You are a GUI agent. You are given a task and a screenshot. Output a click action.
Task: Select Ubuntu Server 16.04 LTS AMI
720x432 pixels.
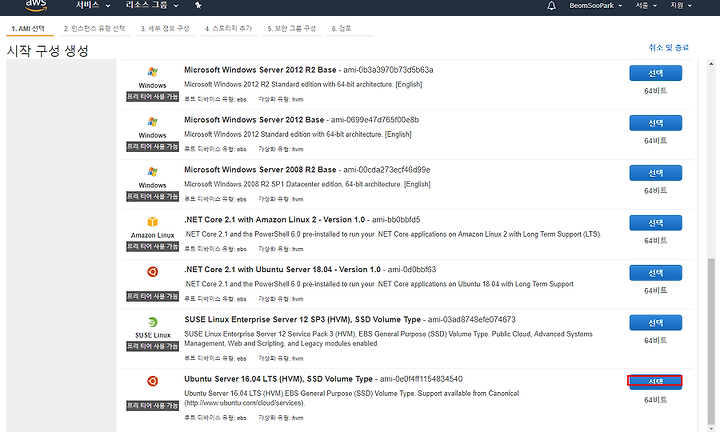(x=655, y=382)
